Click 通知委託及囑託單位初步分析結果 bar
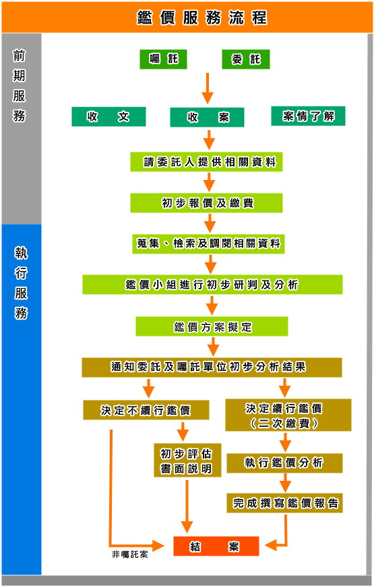 point(212,367)
